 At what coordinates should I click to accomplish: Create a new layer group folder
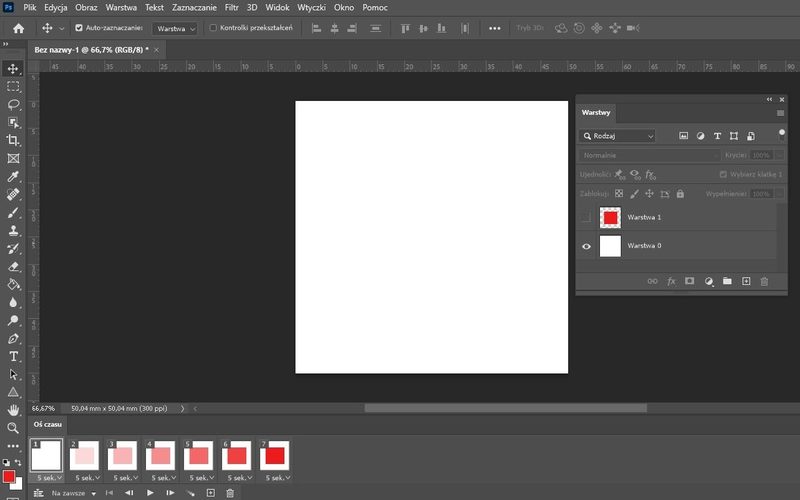click(727, 281)
